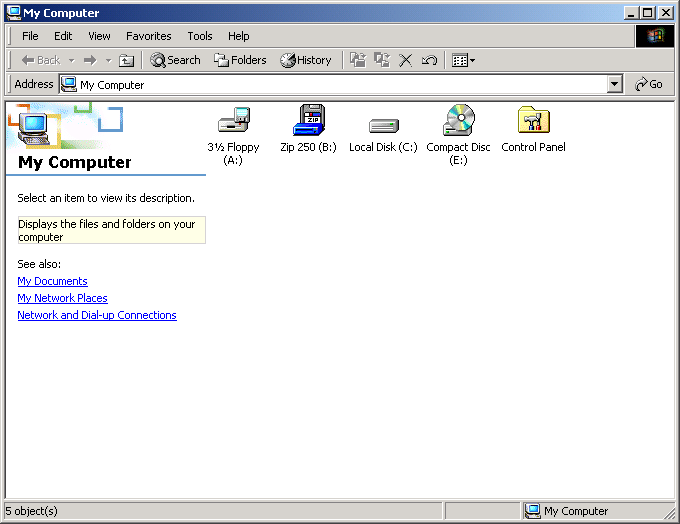Click the 'Select an item to view its description' text
This screenshot has height=524, width=680.
pyautogui.click(x=106, y=198)
